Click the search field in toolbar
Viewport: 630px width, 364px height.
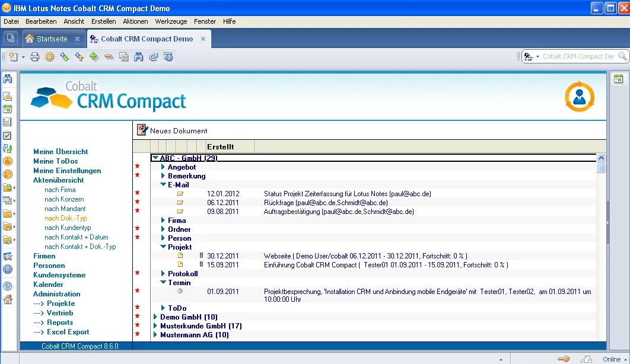pyautogui.click(x=578, y=56)
